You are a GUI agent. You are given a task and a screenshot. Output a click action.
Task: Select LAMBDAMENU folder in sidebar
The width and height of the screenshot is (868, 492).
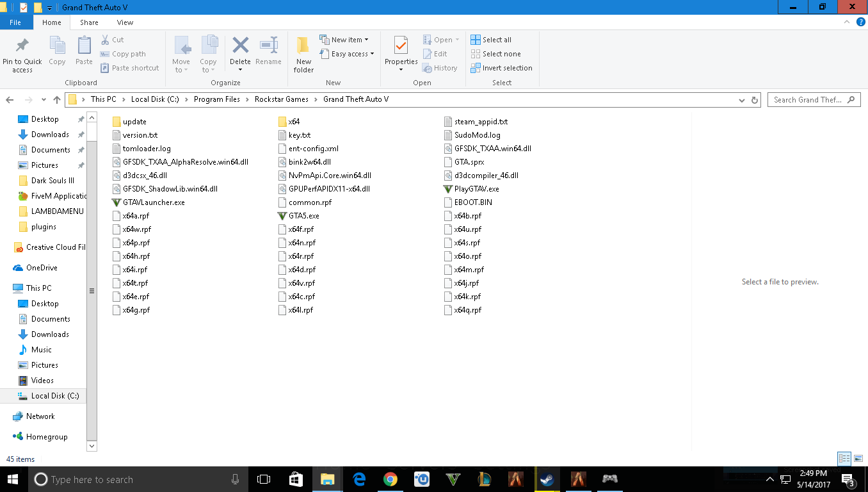tap(51, 211)
